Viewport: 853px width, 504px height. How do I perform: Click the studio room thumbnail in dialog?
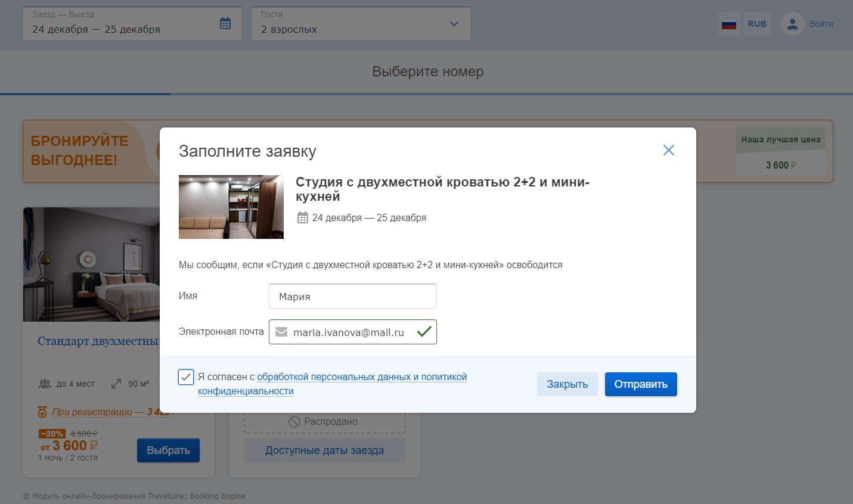[231, 207]
